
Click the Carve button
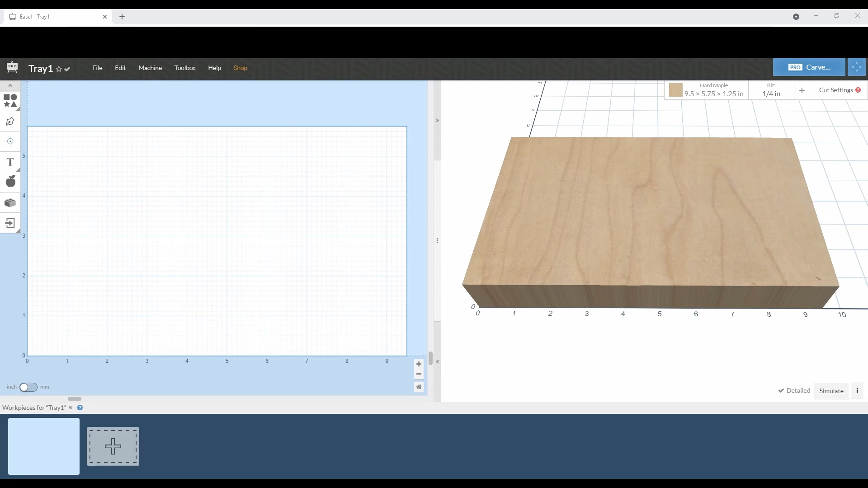coord(809,67)
